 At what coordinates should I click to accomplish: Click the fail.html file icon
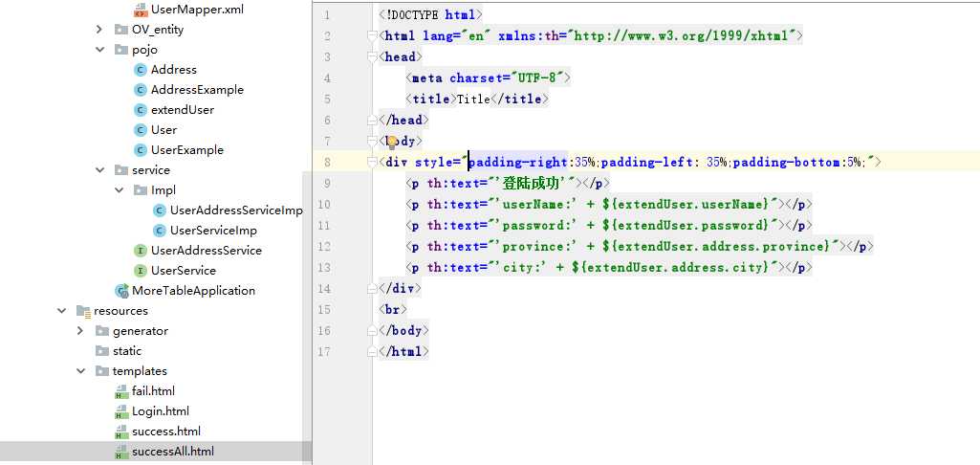(121, 391)
